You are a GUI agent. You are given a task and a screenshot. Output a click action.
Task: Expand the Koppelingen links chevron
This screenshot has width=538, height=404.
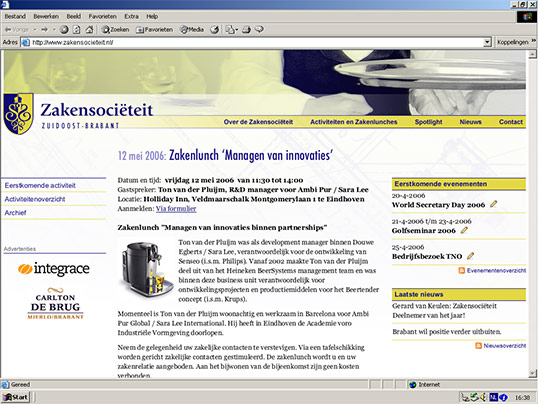tap(534, 41)
